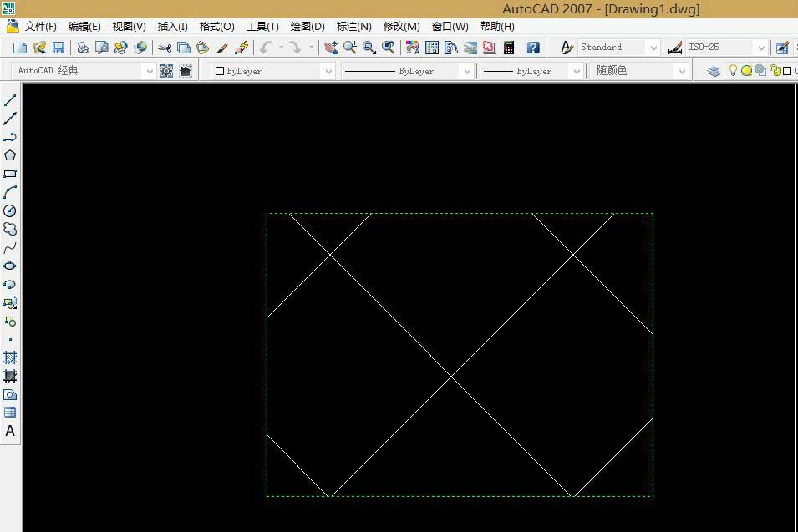The image size is (798, 532).
Task: Click the Zoom Previous icon
Action: (x=389, y=48)
